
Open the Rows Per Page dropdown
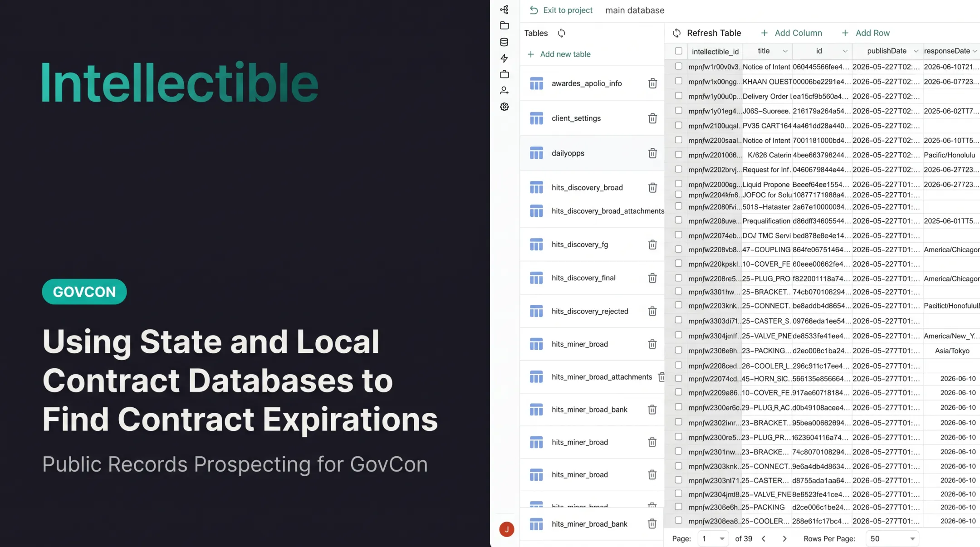pyautogui.click(x=892, y=538)
